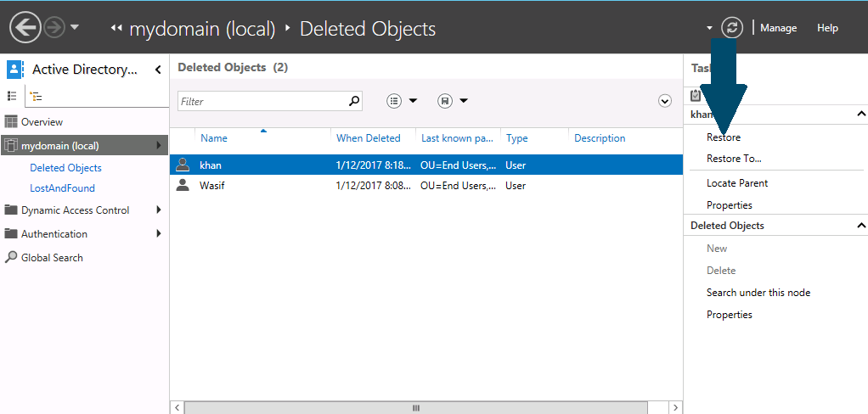Screen dimensions: 868x414
Task: Click khan's deletion time 1/12/2017 8:18
Action: pyautogui.click(x=373, y=165)
